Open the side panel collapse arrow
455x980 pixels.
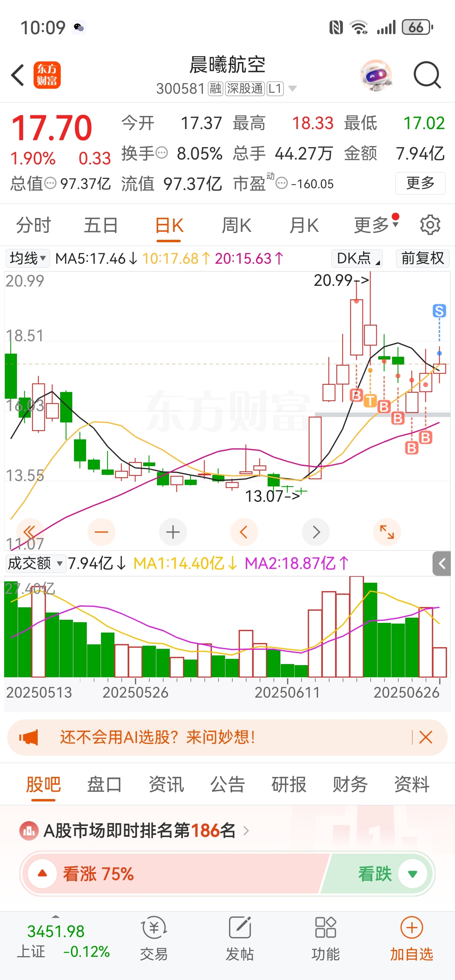tap(442, 563)
